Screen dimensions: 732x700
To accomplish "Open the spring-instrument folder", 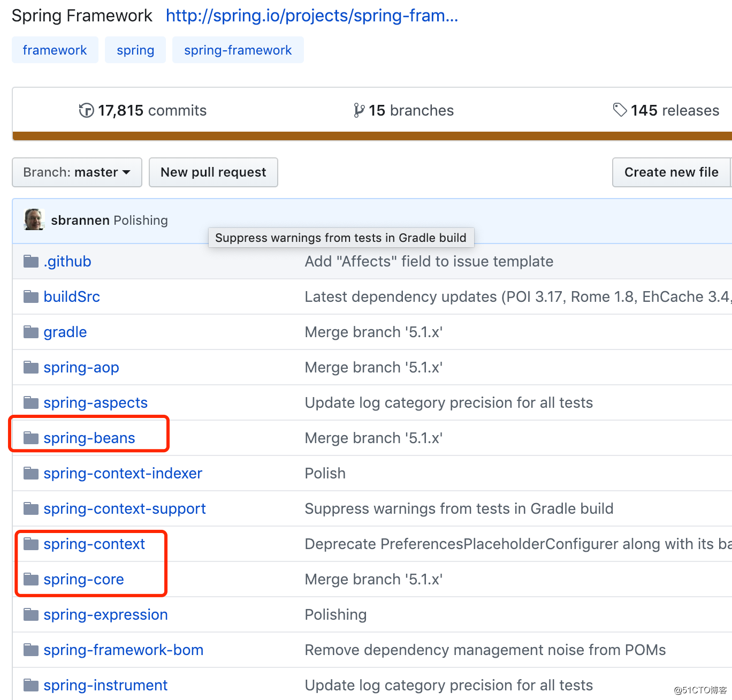I will pos(106,685).
